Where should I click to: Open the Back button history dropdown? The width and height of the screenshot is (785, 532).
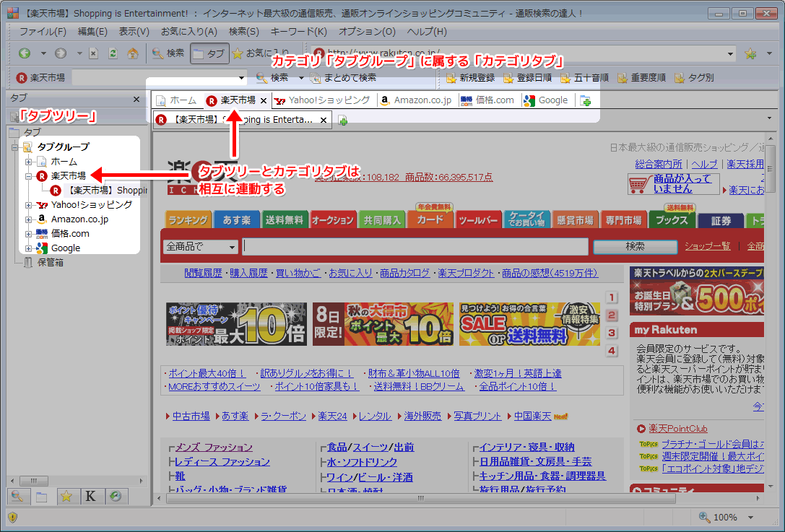(43, 53)
